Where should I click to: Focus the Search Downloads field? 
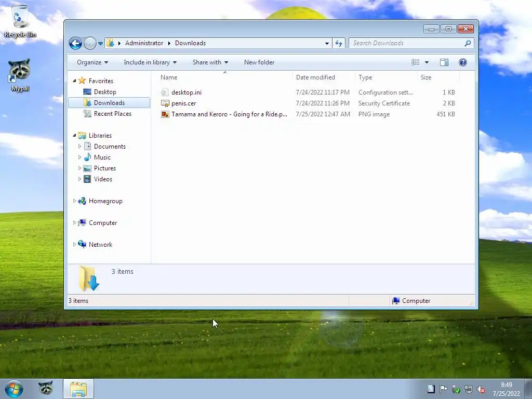click(407, 43)
